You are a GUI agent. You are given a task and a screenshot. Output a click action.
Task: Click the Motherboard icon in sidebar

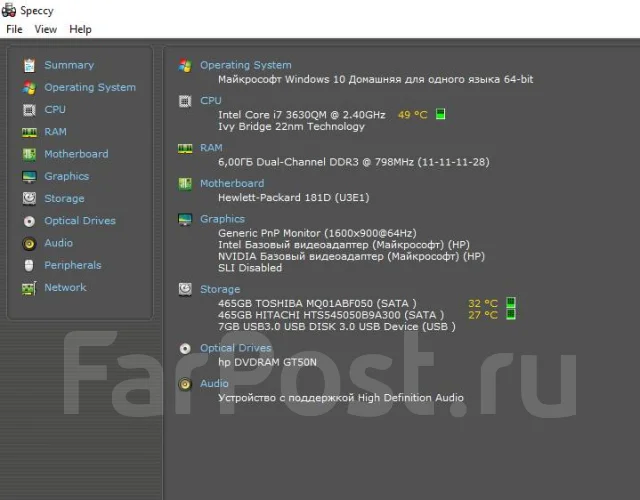[29, 154]
